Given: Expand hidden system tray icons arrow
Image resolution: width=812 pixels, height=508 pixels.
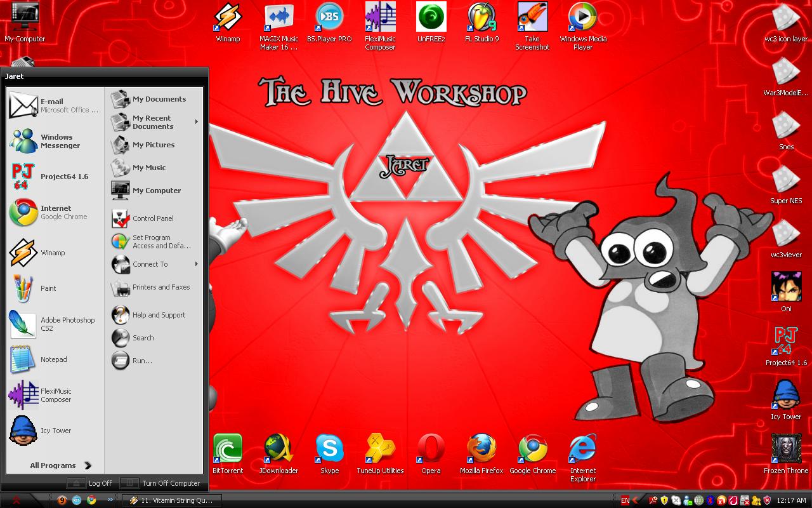Looking at the screenshot, I should click(x=636, y=500).
